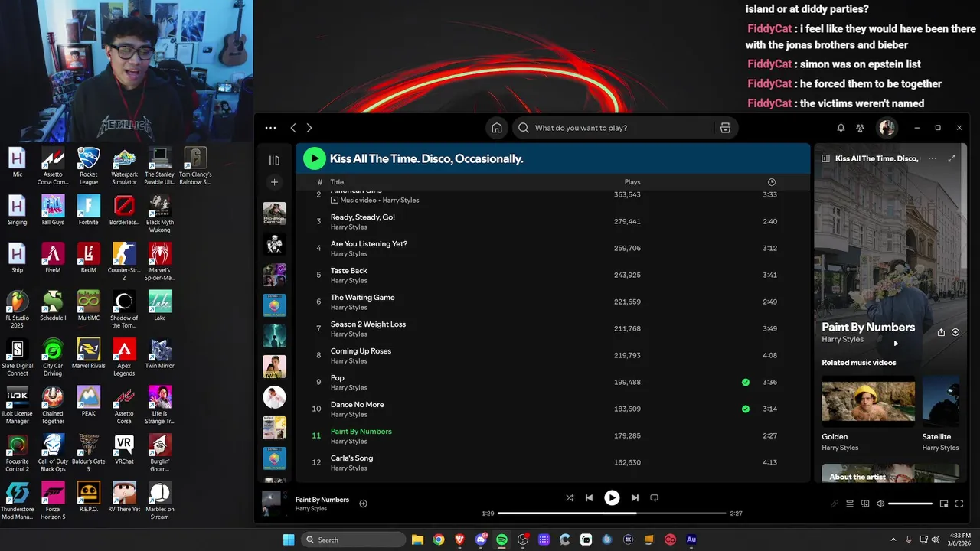The height and width of the screenshot is (551, 980).
Task: Open Windows Start menu
Action: [x=289, y=540]
